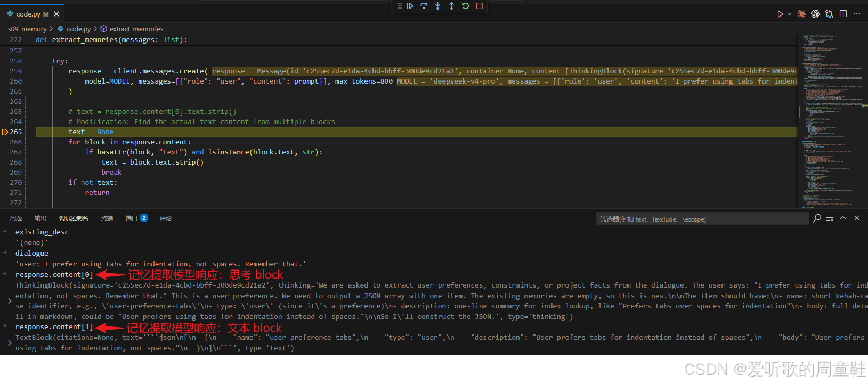Stop the debug session

[x=479, y=6]
